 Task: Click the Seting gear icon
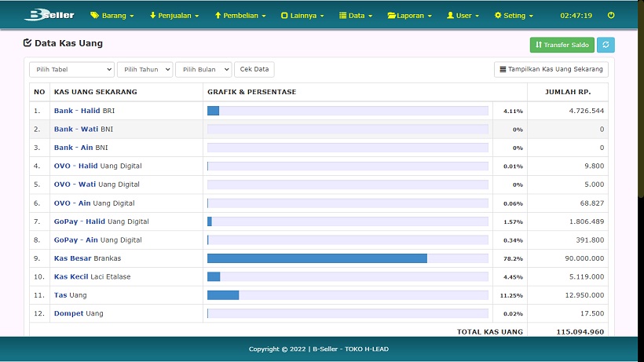498,15
